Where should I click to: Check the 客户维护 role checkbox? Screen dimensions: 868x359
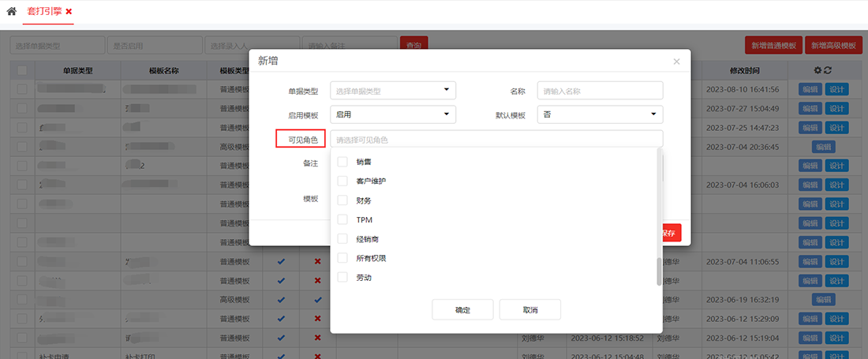(342, 181)
